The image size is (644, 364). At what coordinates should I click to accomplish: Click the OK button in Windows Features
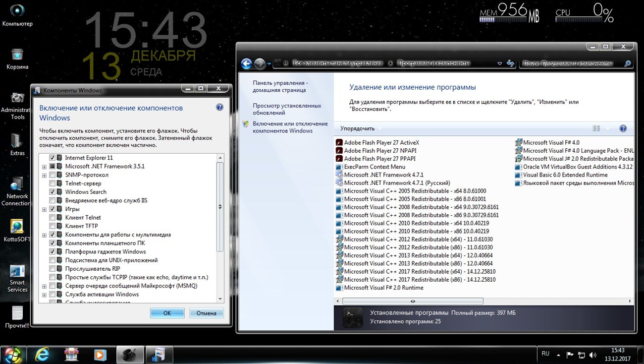tap(167, 313)
